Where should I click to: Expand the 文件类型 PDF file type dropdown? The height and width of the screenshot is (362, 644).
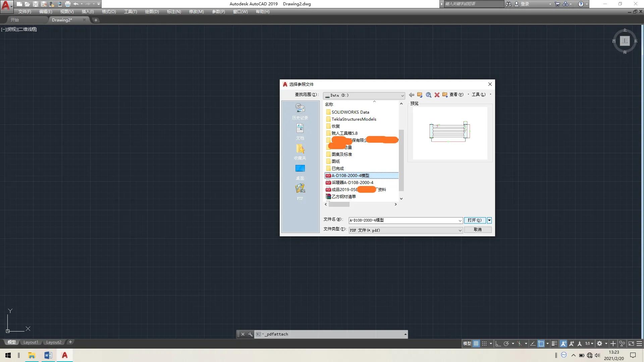coord(460,230)
